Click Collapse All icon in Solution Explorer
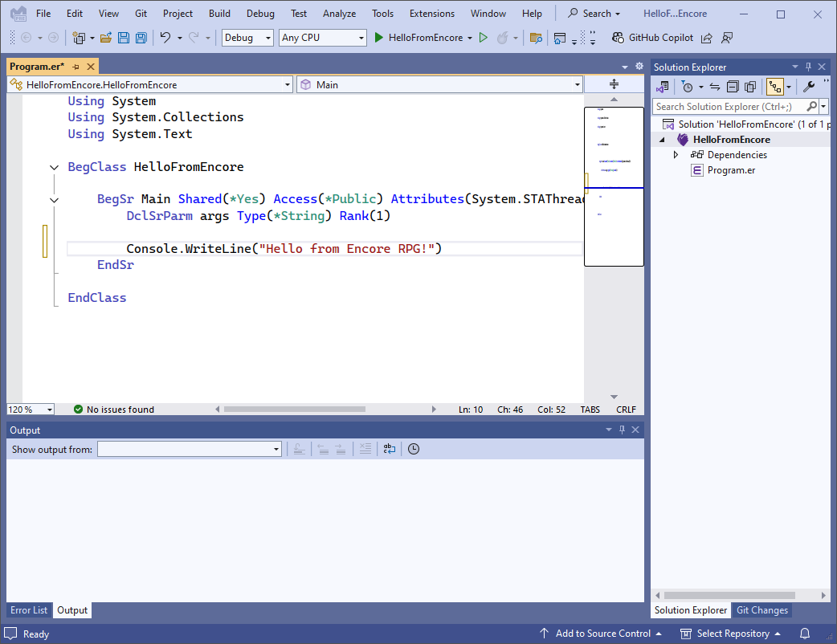Viewport: 837px width, 644px height. pos(733,87)
